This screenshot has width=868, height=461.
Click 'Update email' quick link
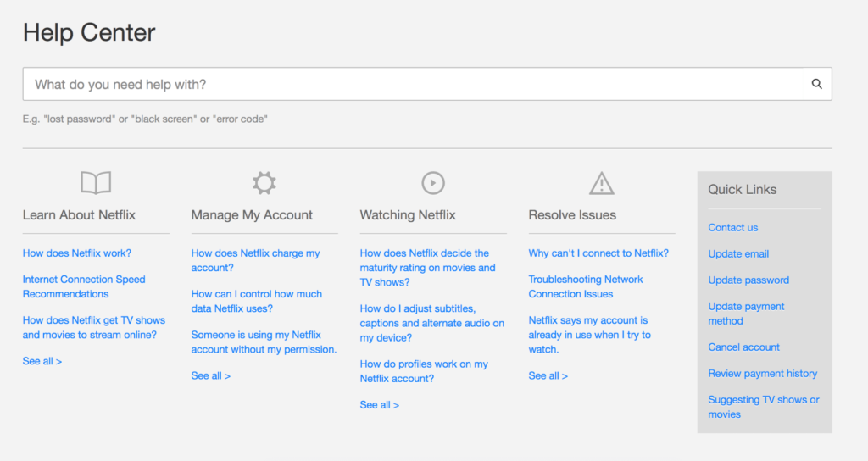pyautogui.click(x=738, y=254)
